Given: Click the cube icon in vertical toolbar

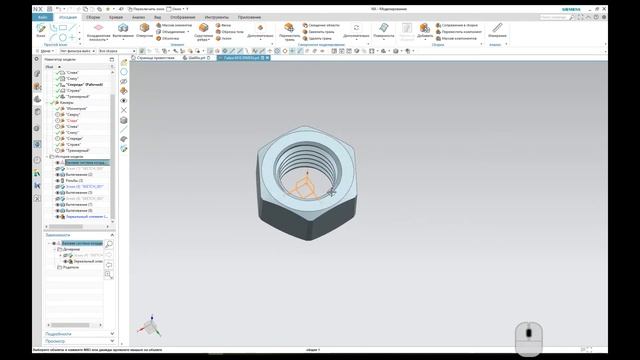Looking at the screenshot, I should [x=124, y=120].
